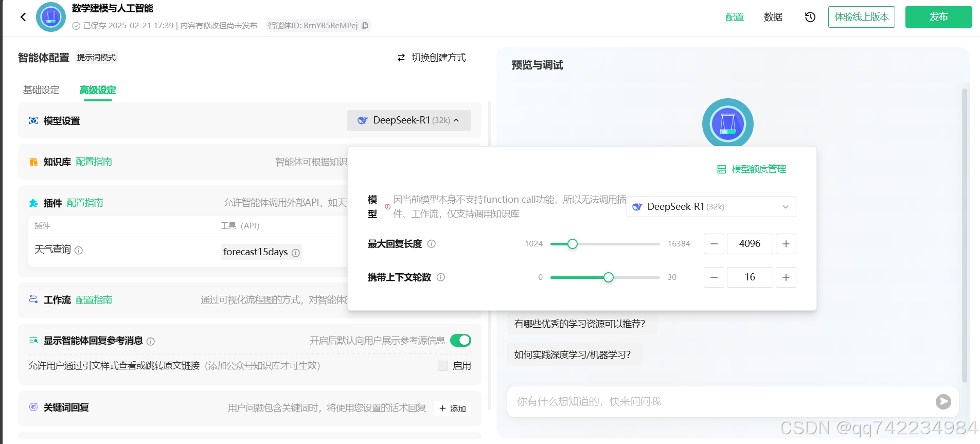Open version history clock icon
The width and height of the screenshot is (980, 444).
point(810,17)
